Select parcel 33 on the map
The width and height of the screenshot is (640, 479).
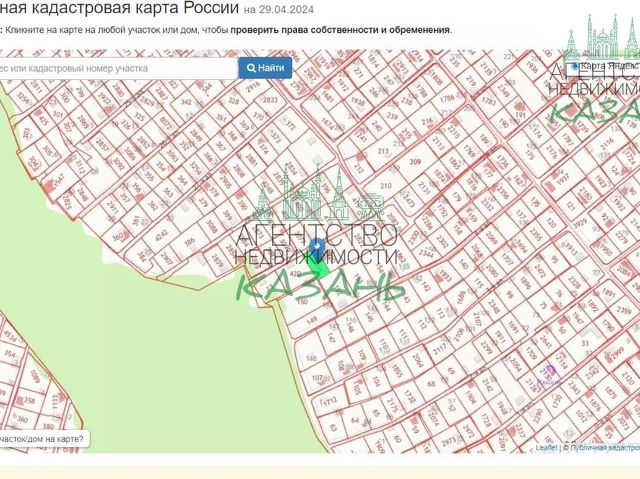point(585,343)
